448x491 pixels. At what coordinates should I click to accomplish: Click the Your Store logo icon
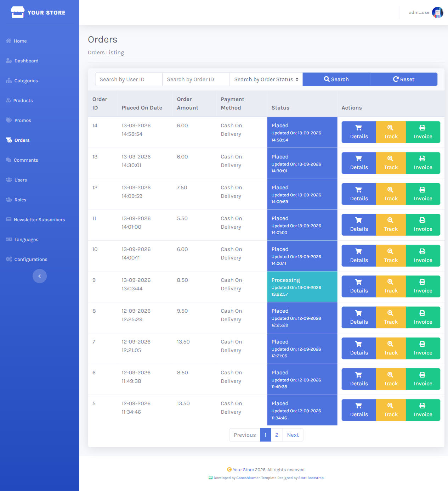click(17, 12)
